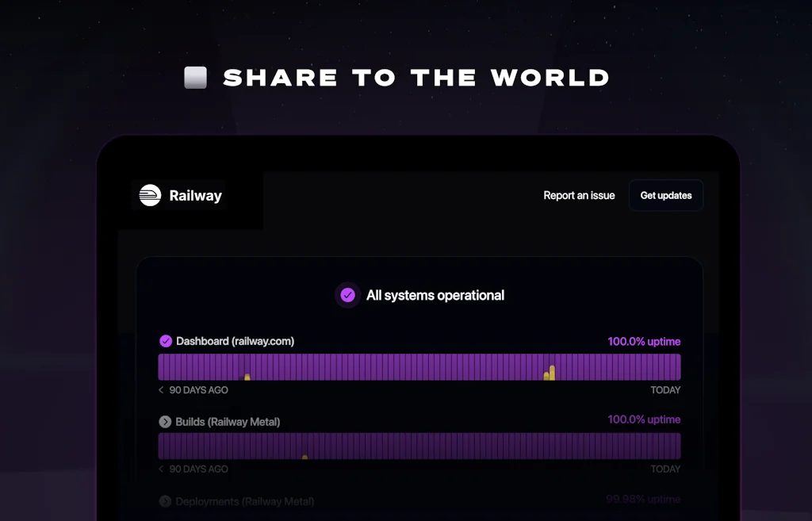Image resolution: width=812 pixels, height=521 pixels.
Task: Click the left chevron under Dashboard bar
Action: 162,390
